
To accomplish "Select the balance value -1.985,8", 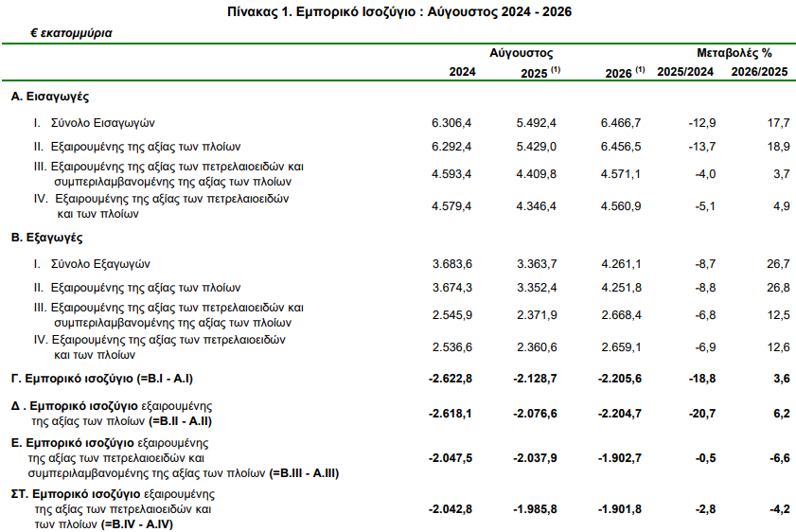I will 535,509.
